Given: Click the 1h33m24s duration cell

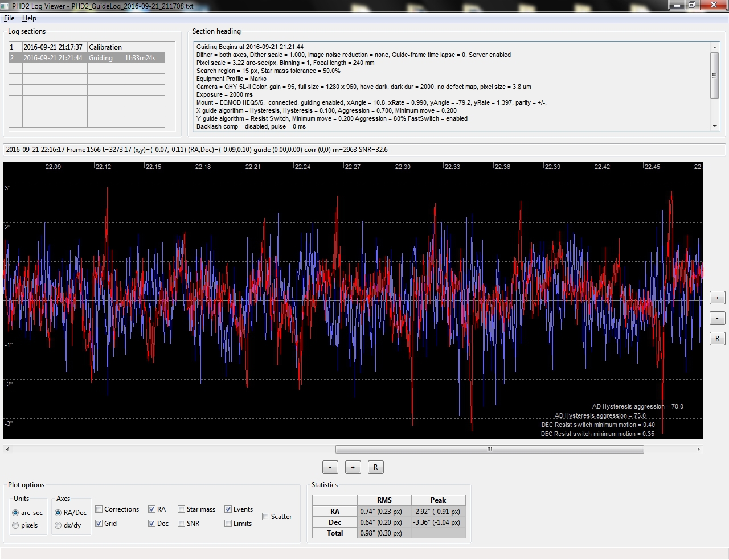Looking at the screenshot, I should (x=140, y=58).
